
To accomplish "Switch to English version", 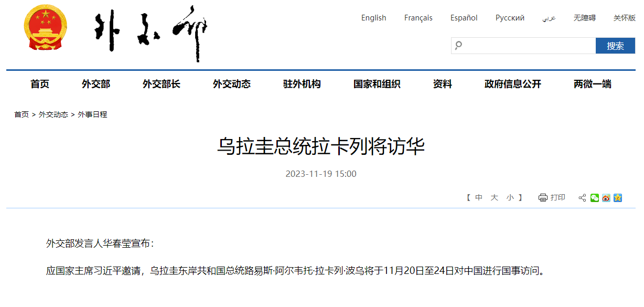I will coord(373,18).
